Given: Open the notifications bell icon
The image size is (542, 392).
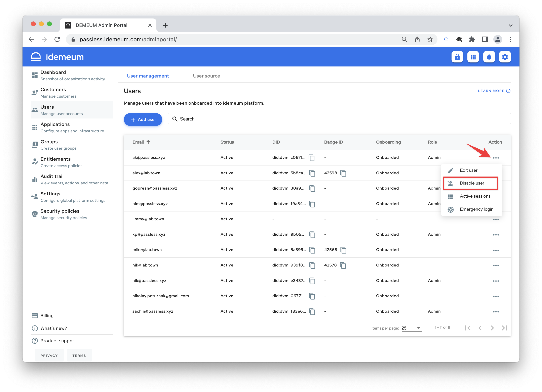Looking at the screenshot, I should [489, 57].
